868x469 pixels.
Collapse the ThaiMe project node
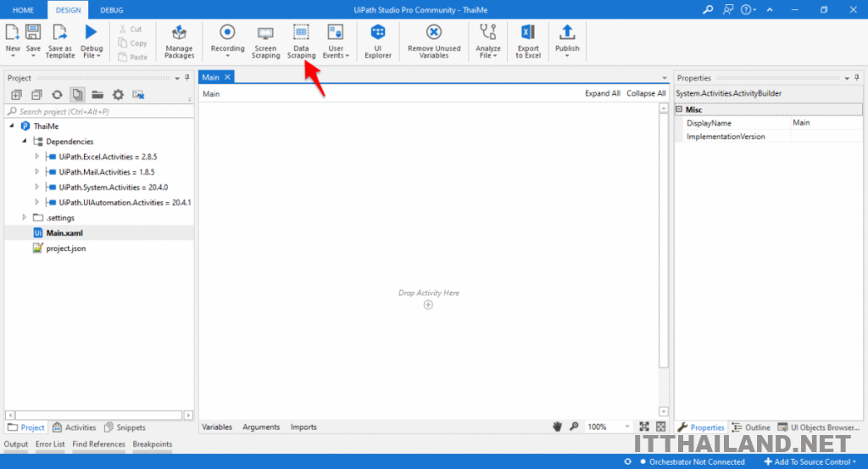(x=12, y=126)
